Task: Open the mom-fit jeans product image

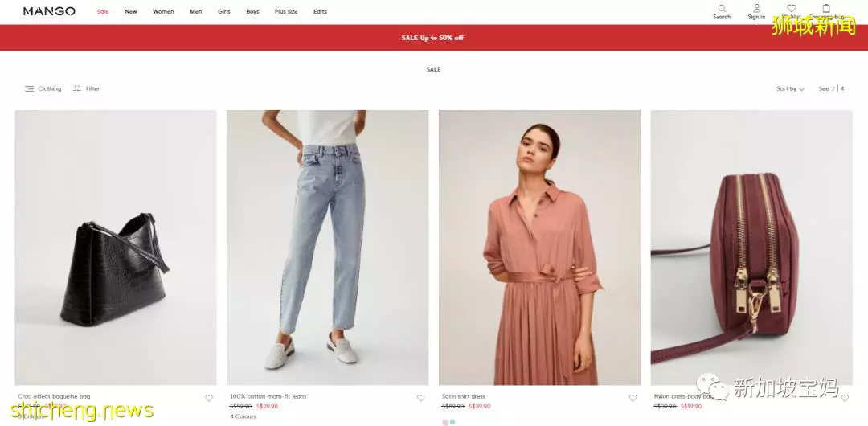Action: (328, 248)
